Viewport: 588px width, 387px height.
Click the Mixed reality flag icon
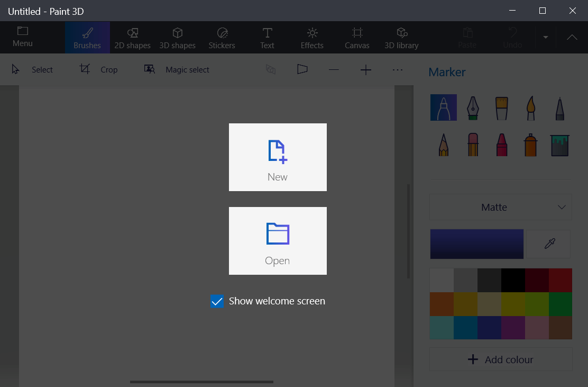coord(302,69)
